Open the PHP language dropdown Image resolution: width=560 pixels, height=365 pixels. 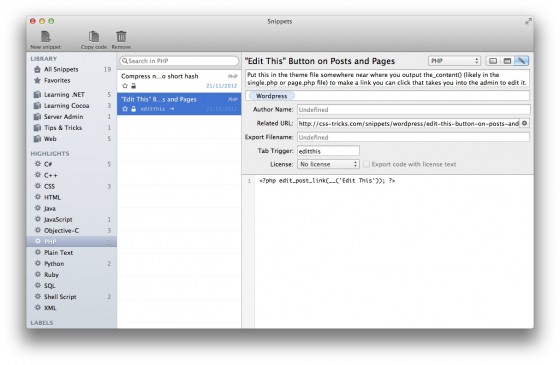[x=454, y=61]
